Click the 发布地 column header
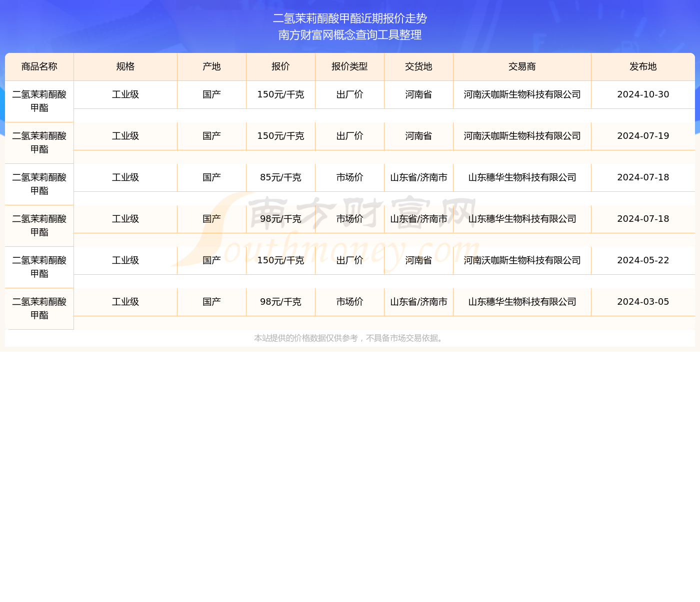This screenshot has height=602, width=700. (643, 66)
